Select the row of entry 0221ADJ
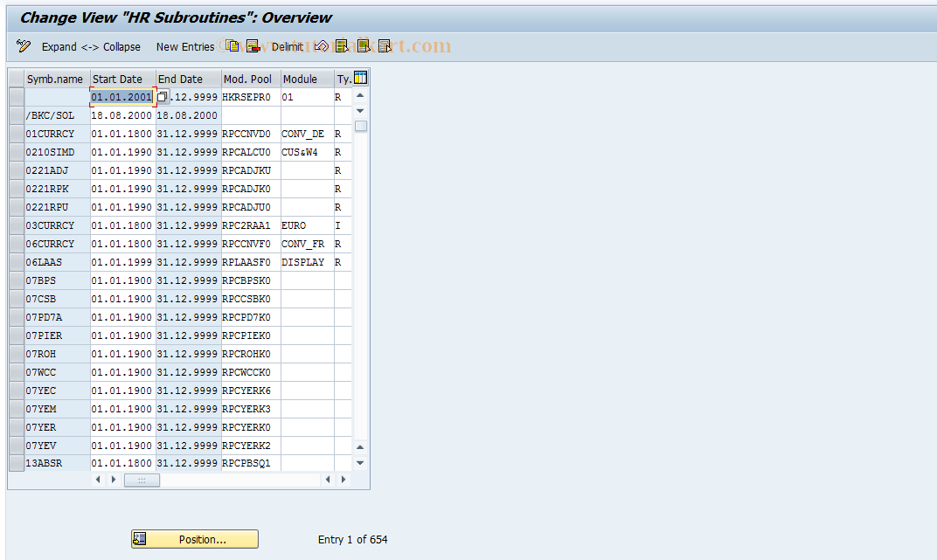The width and height of the screenshot is (937, 560). tap(17, 170)
